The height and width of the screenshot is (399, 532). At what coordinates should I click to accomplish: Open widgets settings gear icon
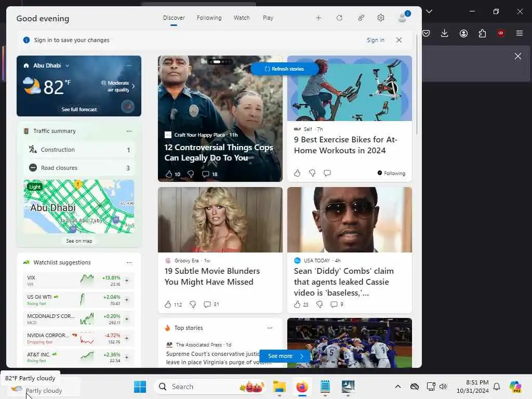click(x=381, y=18)
